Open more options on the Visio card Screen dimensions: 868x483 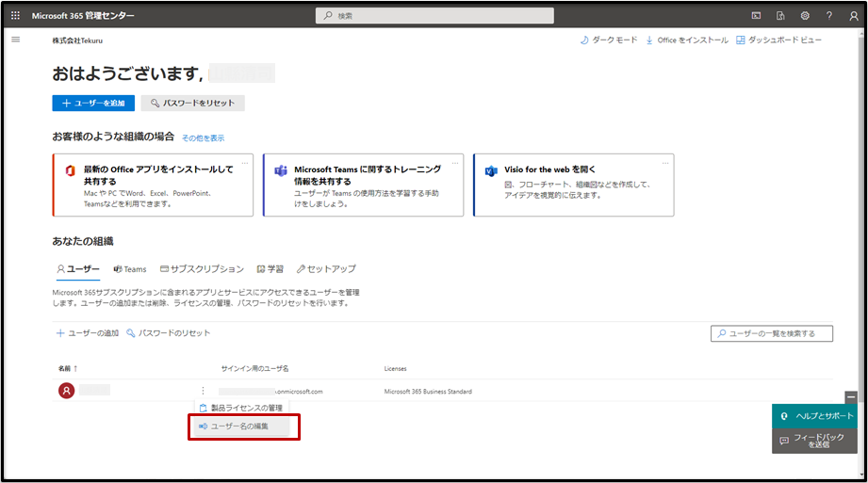point(665,163)
